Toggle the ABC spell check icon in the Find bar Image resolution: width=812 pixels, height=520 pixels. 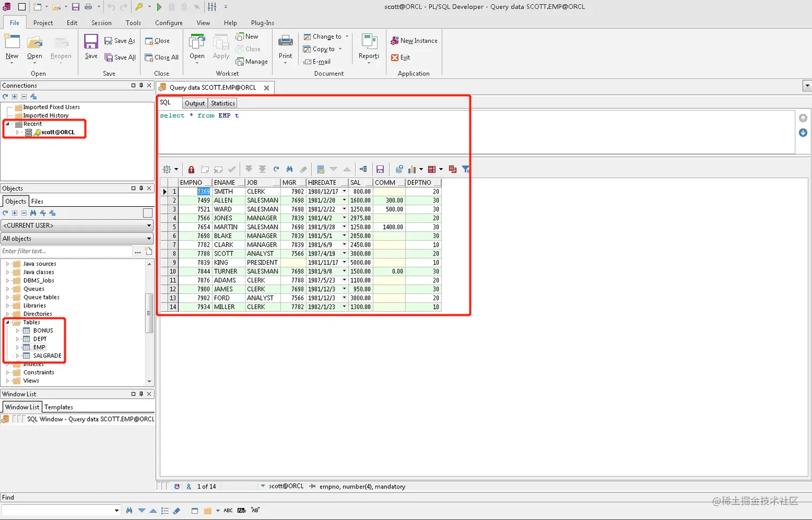point(228,510)
